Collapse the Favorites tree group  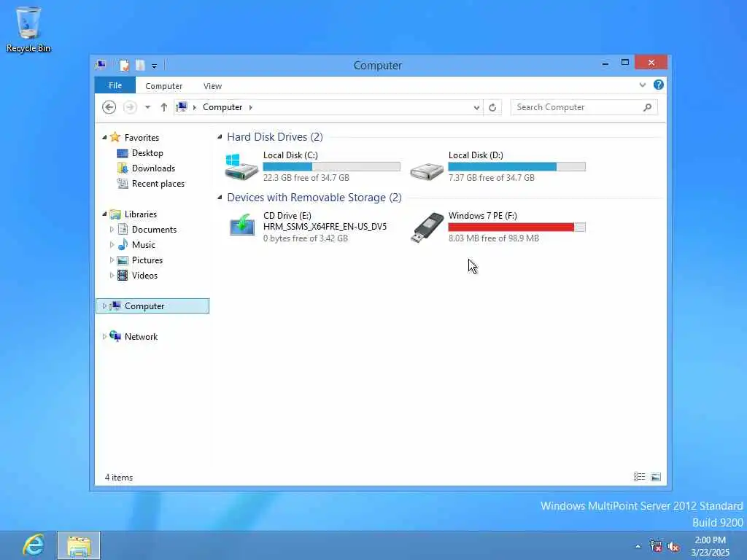[x=104, y=137]
